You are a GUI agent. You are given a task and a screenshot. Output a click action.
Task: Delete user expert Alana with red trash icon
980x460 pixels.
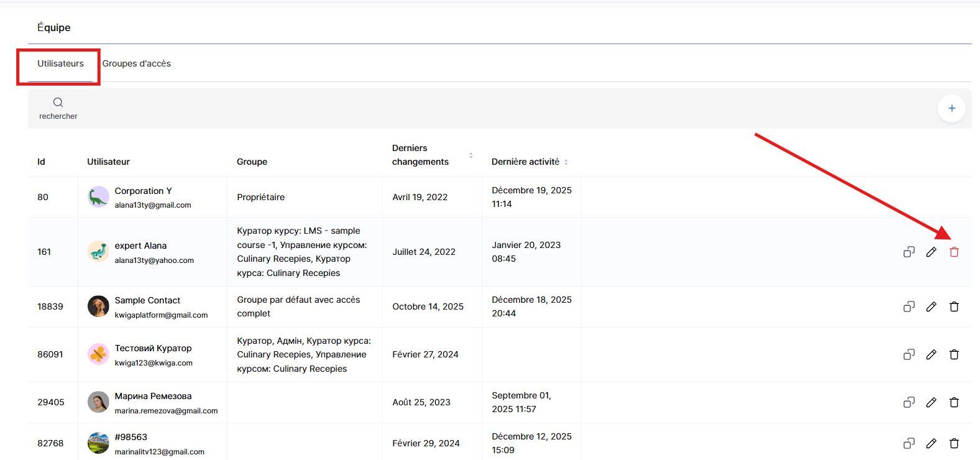(x=954, y=252)
